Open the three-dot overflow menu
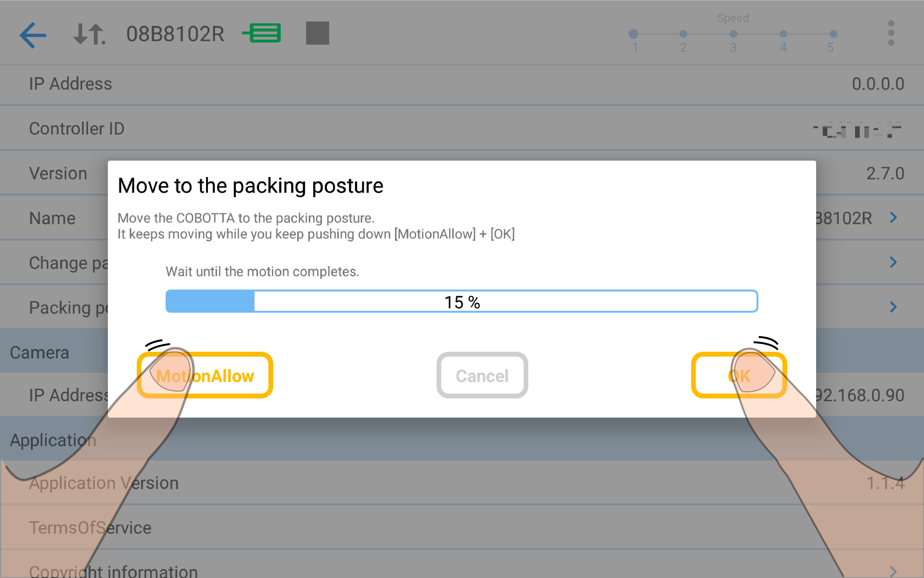The height and width of the screenshot is (578, 924). 891,33
